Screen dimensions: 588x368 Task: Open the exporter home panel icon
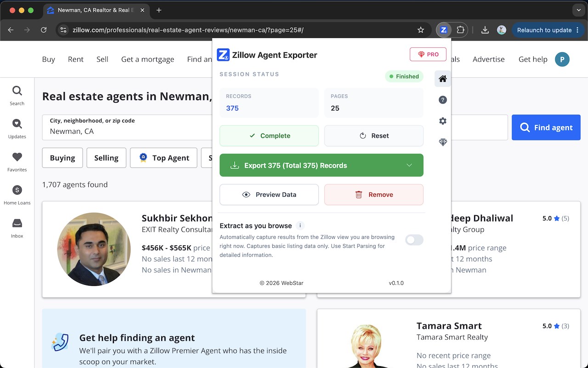point(443,79)
